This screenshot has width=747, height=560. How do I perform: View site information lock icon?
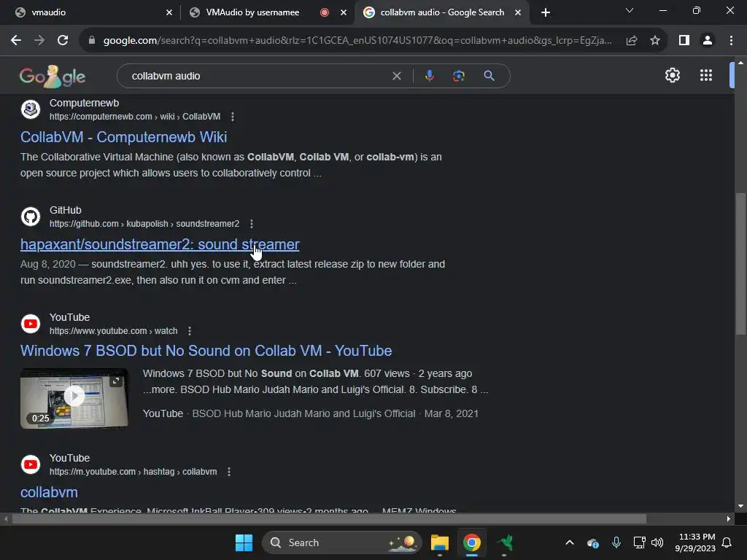tap(91, 41)
